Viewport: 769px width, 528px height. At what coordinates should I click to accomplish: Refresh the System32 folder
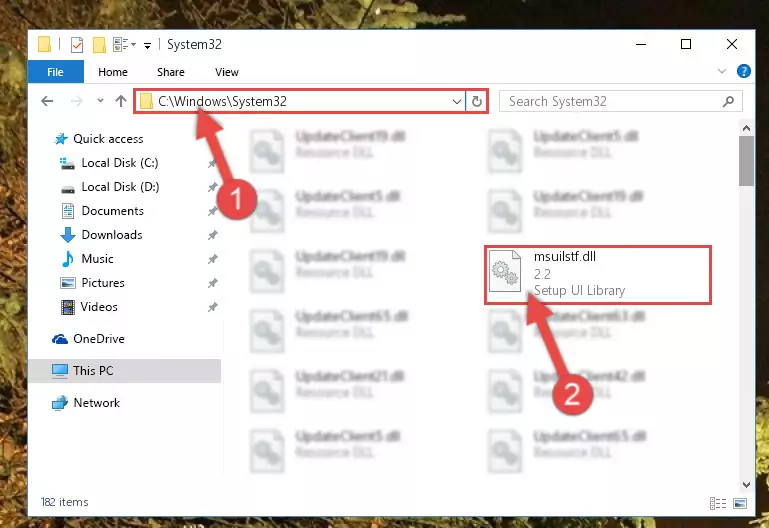(477, 101)
